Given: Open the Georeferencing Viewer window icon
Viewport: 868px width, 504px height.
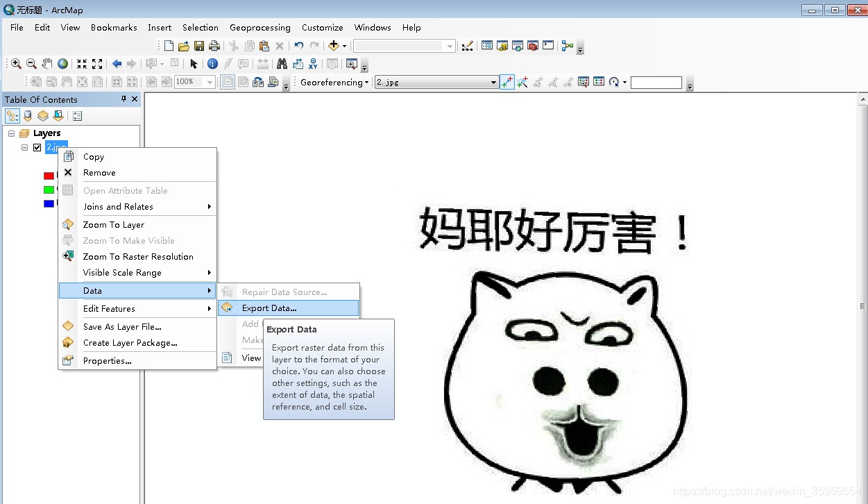Looking at the screenshot, I should point(584,82).
